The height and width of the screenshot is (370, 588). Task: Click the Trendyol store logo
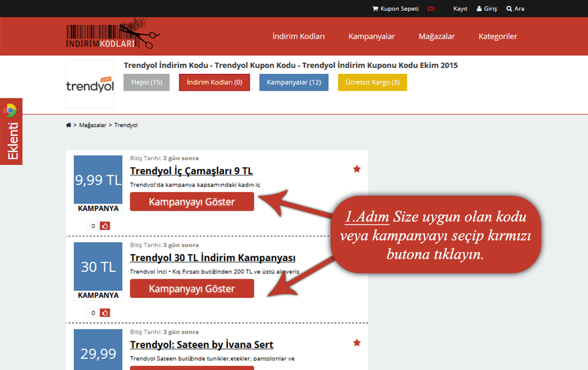(x=90, y=84)
